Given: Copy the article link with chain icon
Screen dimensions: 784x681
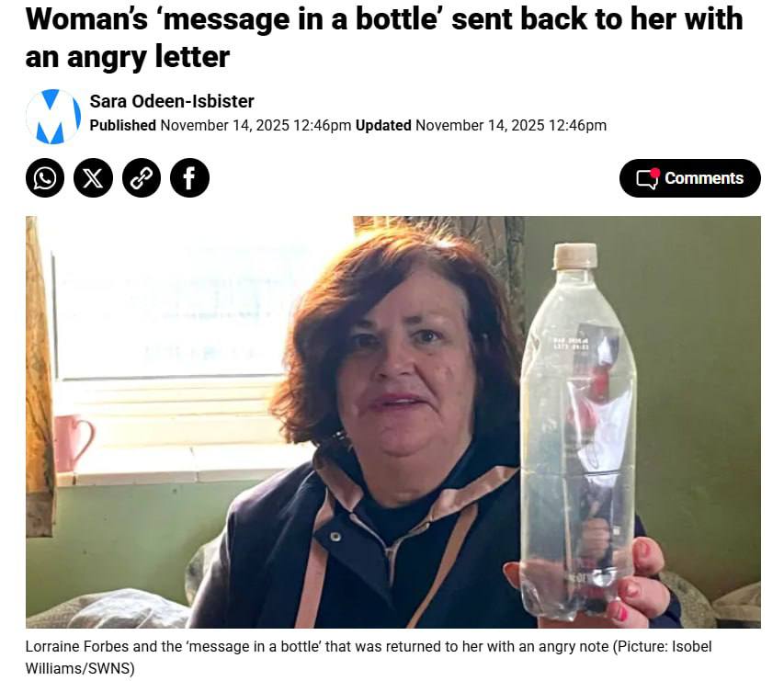Looking at the screenshot, I should click(142, 178).
